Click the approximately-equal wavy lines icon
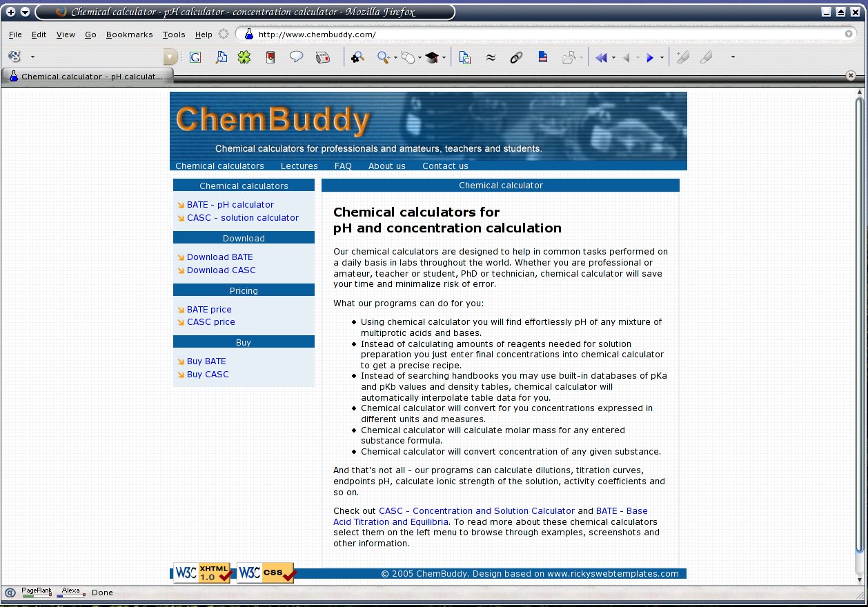Image resolution: width=868 pixels, height=607 pixels. click(491, 57)
